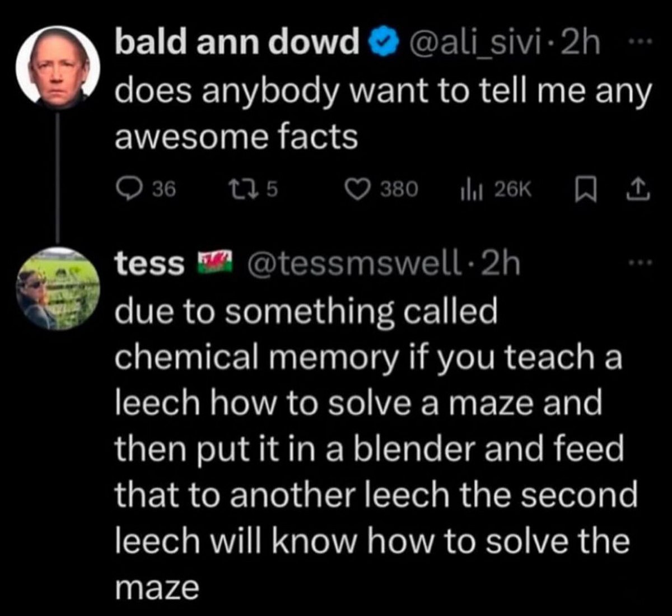Open tess profile avatar
This screenshot has height=616, width=672.
click(x=58, y=288)
